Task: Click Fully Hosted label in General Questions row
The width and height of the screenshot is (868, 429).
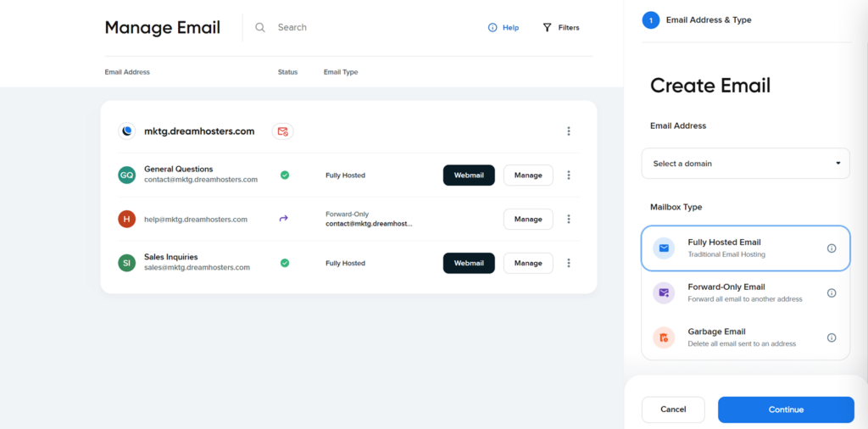Action: click(346, 175)
